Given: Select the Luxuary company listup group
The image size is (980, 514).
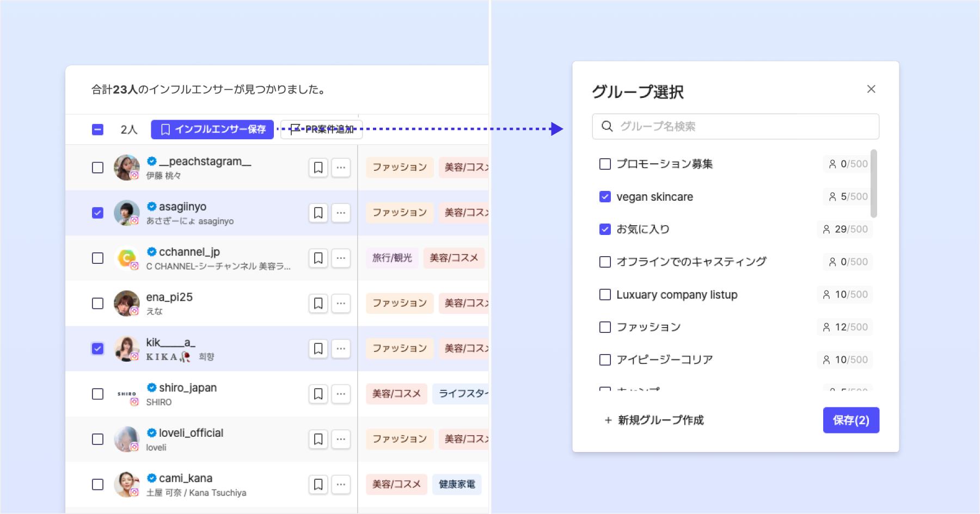Looking at the screenshot, I should (605, 294).
